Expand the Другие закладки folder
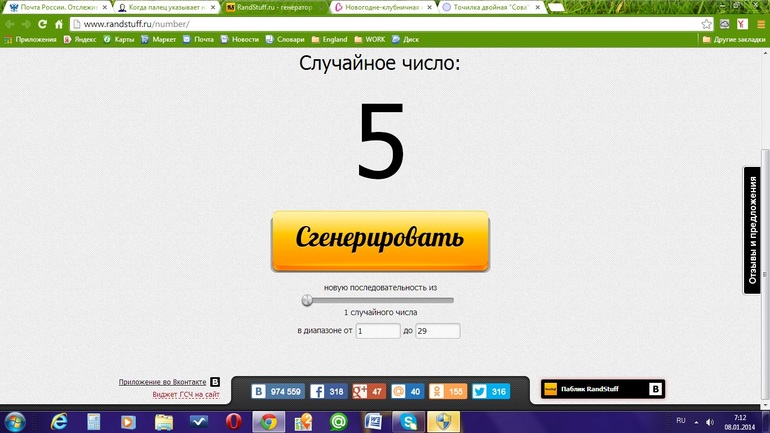 coord(734,39)
